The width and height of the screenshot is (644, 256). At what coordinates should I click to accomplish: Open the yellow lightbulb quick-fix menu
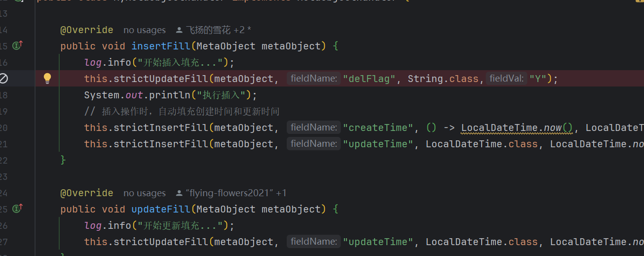coord(47,78)
